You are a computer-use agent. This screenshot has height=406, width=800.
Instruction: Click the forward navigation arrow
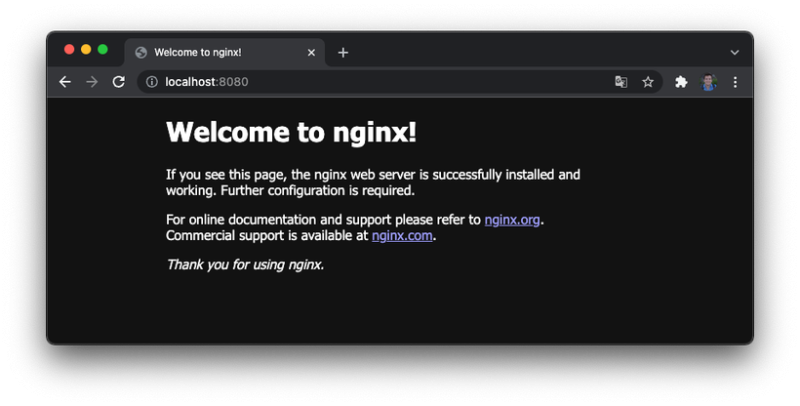pos(92,82)
